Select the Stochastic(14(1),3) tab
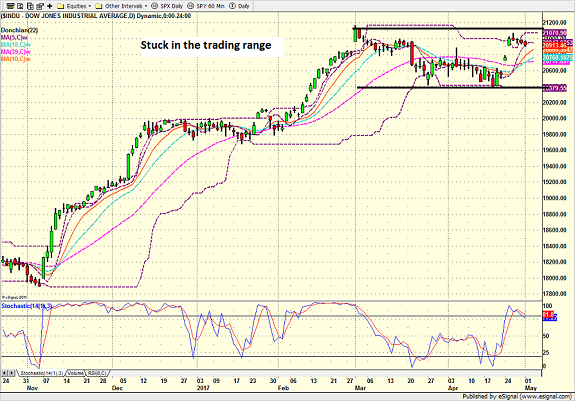Image resolution: width=575 pixels, height=401 pixels. [41, 373]
